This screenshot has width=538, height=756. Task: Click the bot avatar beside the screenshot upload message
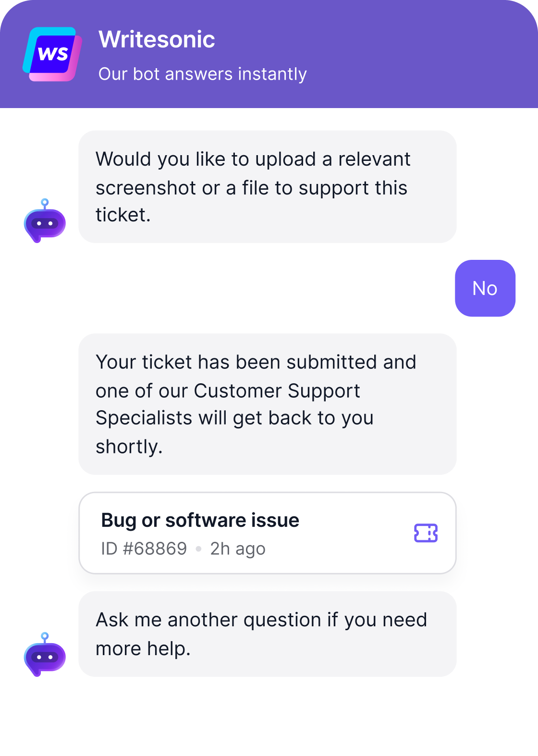pyautogui.click(x=45, y=221)
